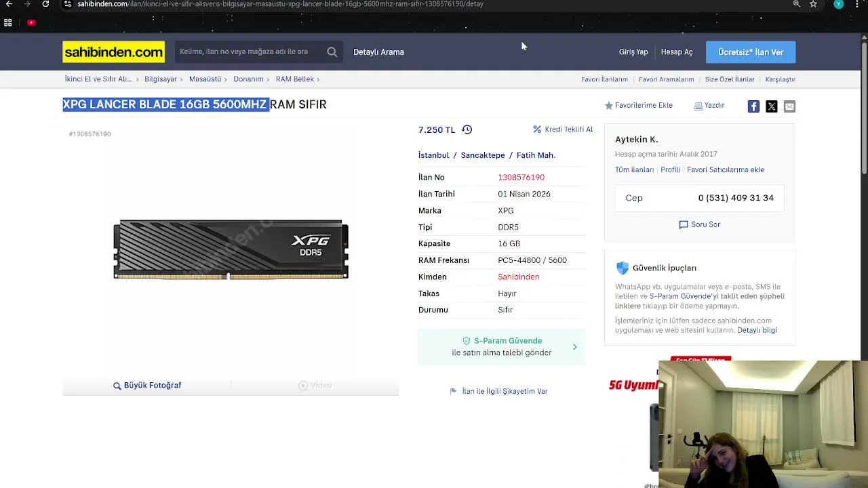868x488 pixels.
Task: Share listing on X icon
Action: click(772, 106)
